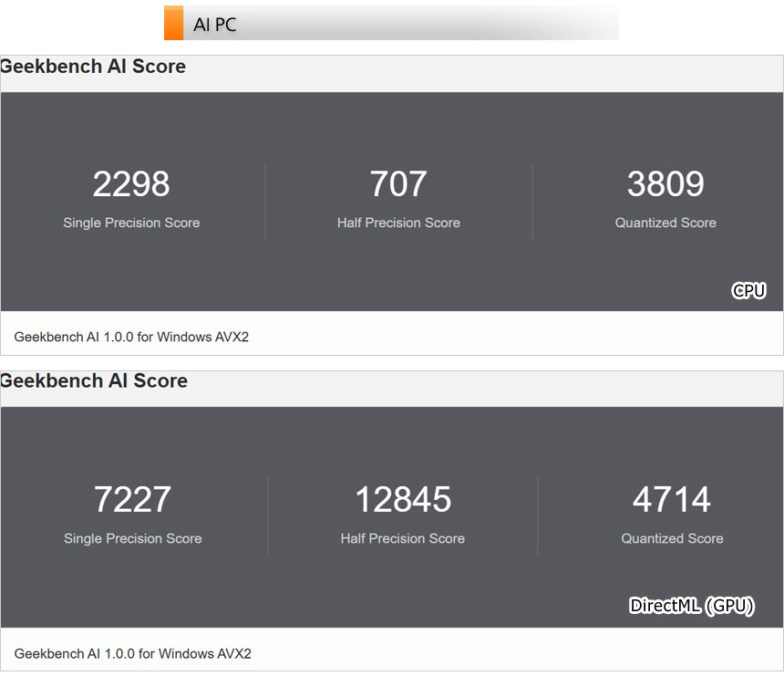The height and width of the screenshot is (676, 784).
Task: Click the 4714 quantized score value
Action: click(672, 500)
